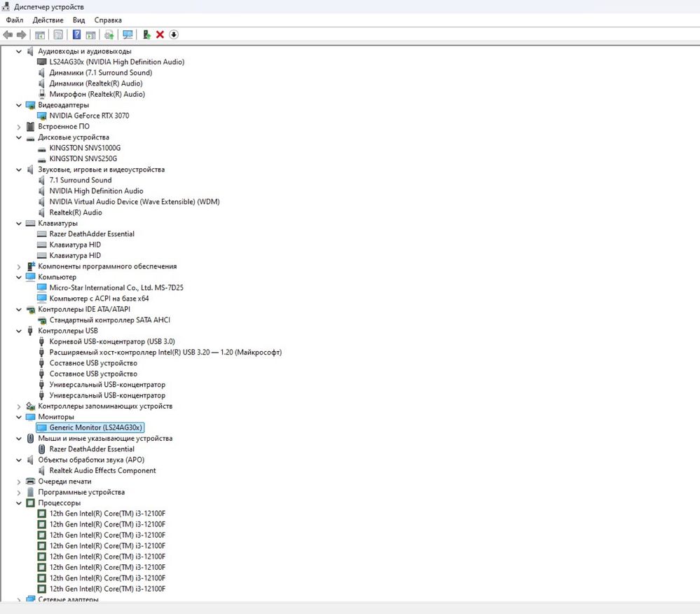The image size is (700, 614).
Task: Toggle the show/hide console tree toolbar icon
Action: pyautogui.click(x=40, y=34)
